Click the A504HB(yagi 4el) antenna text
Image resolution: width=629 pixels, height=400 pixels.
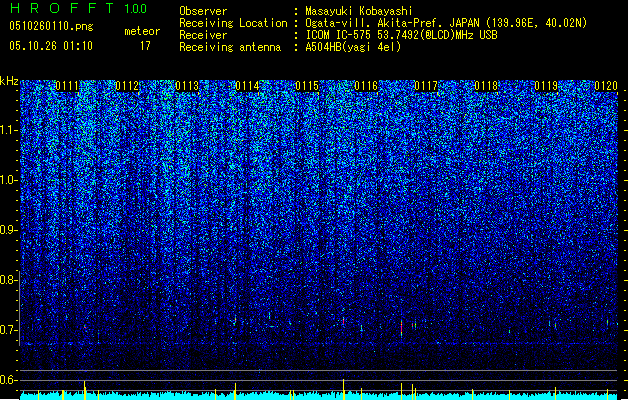tap(353, 47)
